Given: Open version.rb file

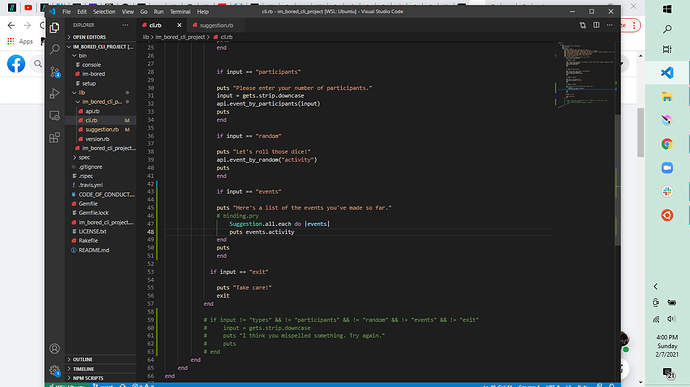Looking at the screenshot, I should click(x=101, y=139).
